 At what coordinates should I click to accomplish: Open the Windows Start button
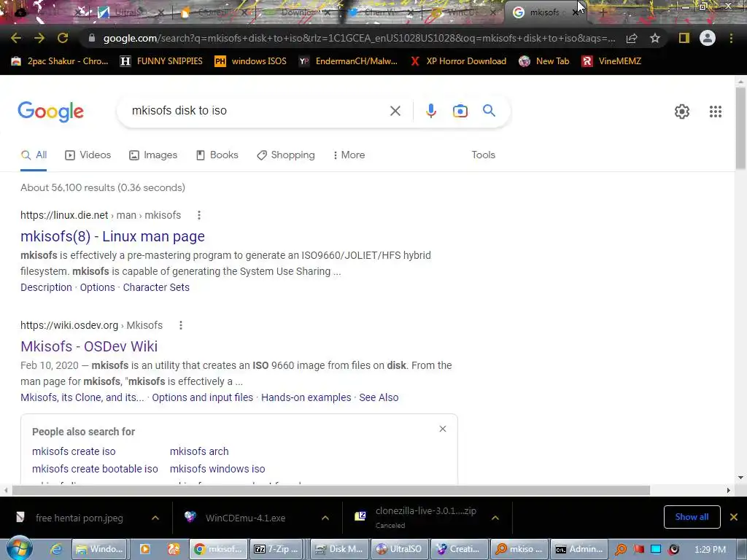[x=20, y=549]
